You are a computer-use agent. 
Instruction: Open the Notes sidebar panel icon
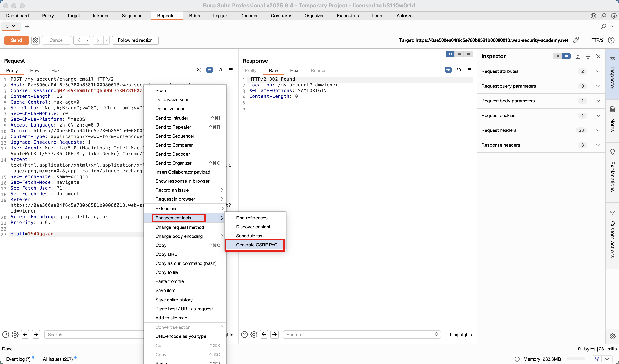(x=613, y=109)
